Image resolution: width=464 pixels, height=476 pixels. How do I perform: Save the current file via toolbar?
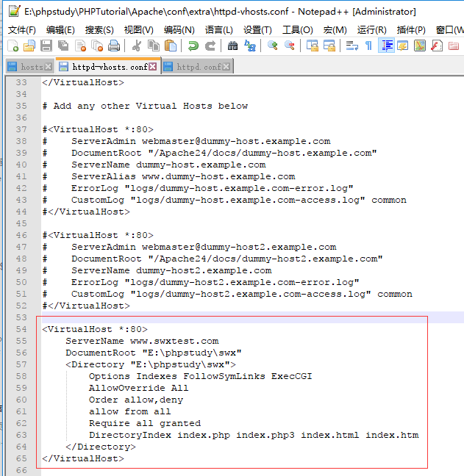[46, 46]
